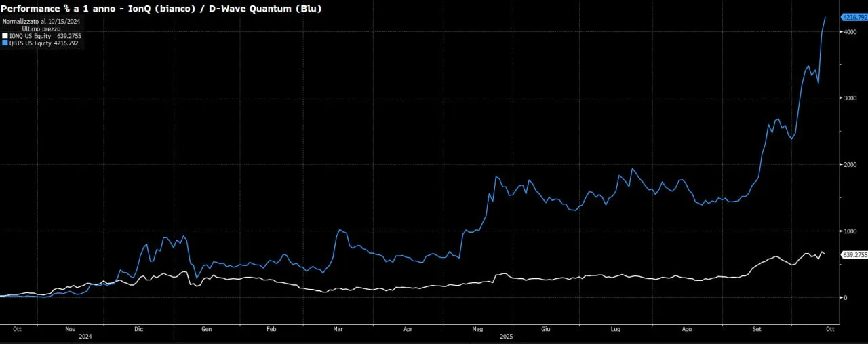Viewport: 868px width, 344px height.
Task: Click the Mag month label on x-axis
Action: [477, 328]
